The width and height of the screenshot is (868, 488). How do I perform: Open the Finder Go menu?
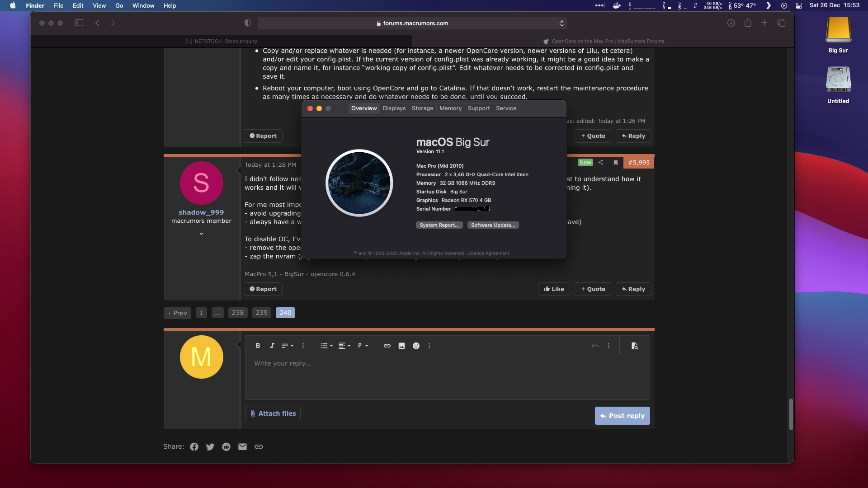point(119,5)
